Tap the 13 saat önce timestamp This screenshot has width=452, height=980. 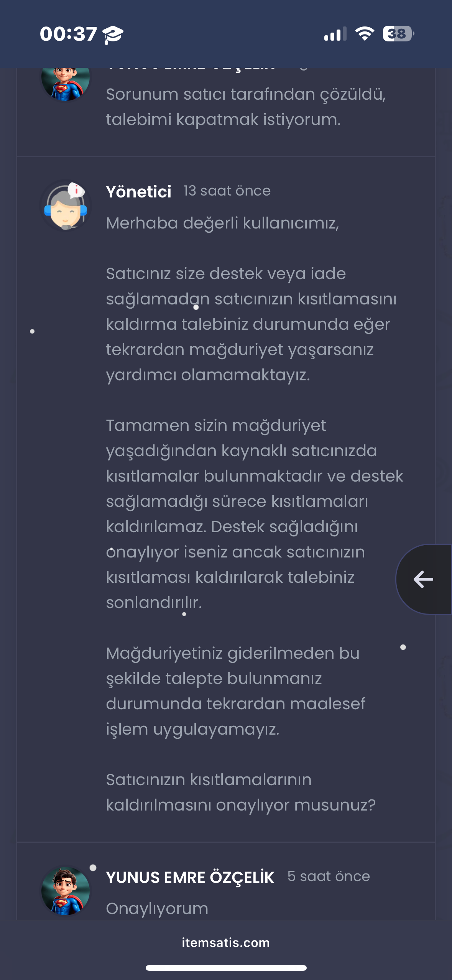click(227, 191)
